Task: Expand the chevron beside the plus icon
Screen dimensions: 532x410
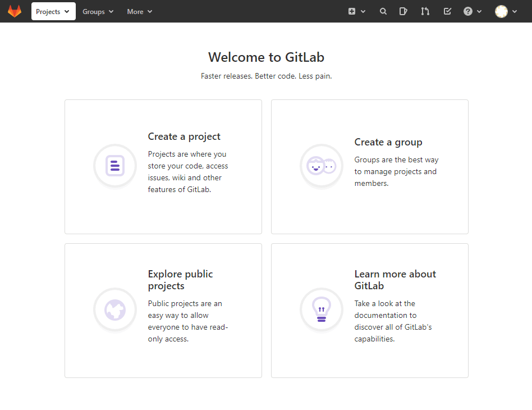Action: click(363, 12)
